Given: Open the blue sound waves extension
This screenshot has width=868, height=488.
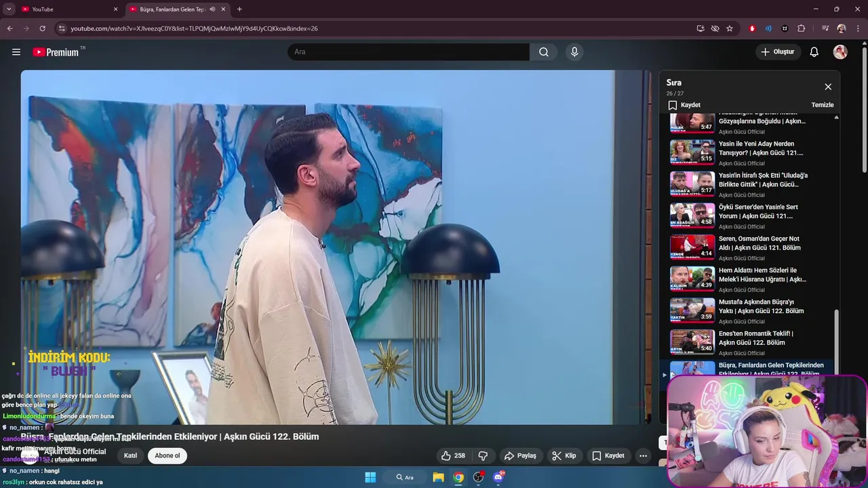Looking at the screenshot, I should (768, 28).
